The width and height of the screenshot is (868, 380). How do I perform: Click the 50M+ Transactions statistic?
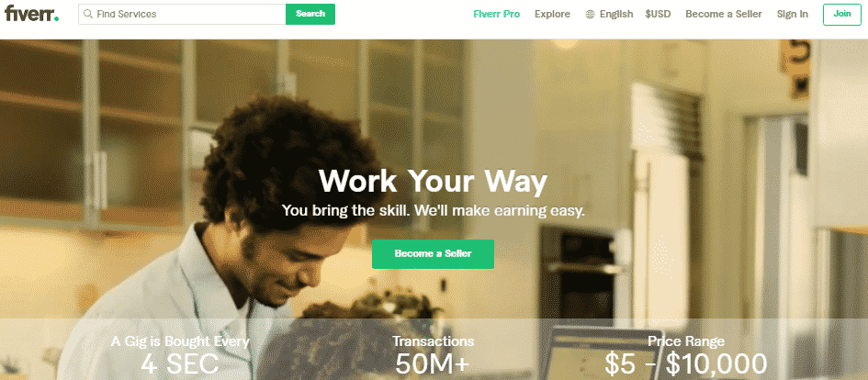(x=433, y=364)
